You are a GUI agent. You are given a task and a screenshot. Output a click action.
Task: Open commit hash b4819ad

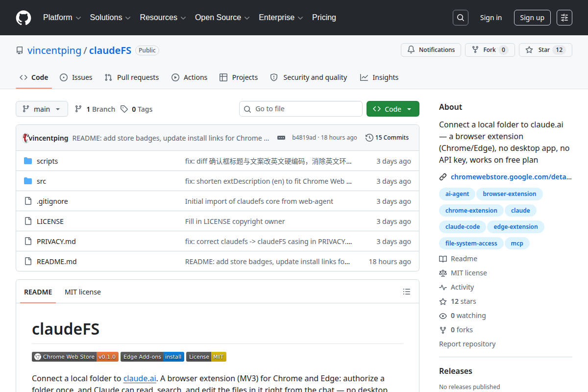tap(304, 138)
